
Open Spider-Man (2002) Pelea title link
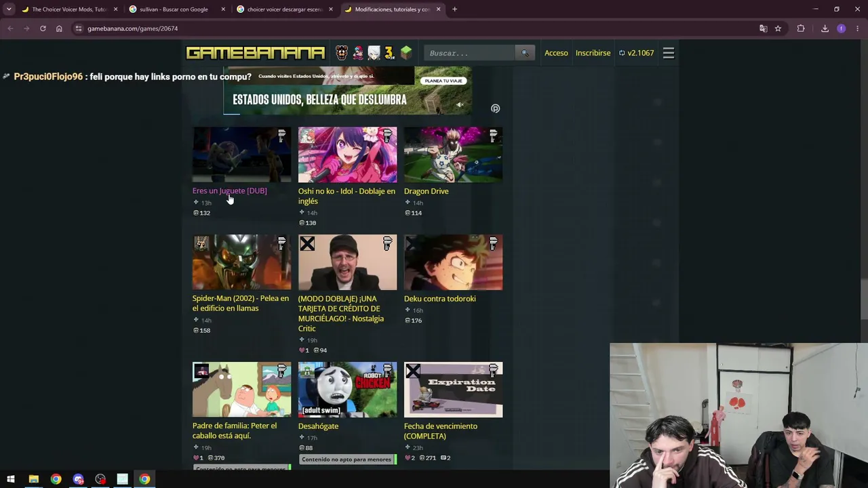(x=240, y=303)
